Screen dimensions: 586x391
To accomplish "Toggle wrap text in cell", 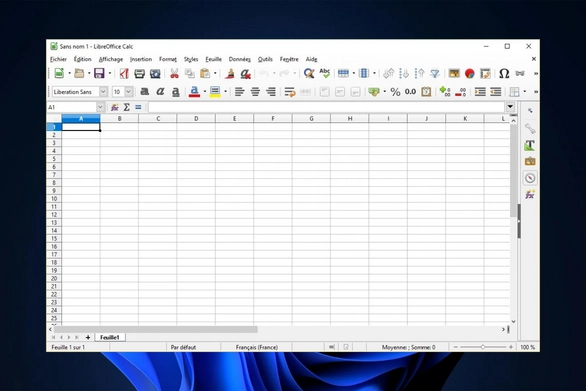I will click(290, 92).
